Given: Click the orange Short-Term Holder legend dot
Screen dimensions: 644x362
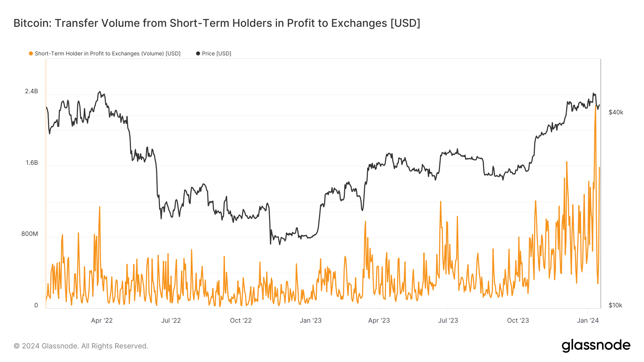Looking at the screenshot, I should pos(31,54).
